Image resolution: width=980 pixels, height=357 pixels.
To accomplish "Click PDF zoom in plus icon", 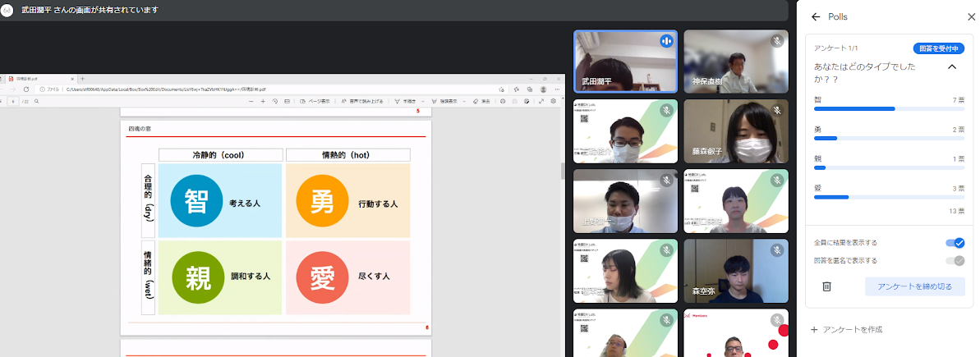I will (x=263, y=101).
